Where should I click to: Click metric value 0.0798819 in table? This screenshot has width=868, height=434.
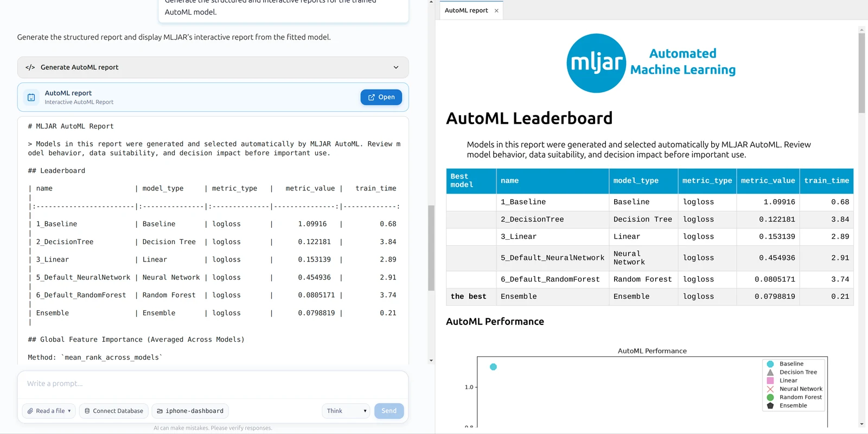[x=775, y=297]
